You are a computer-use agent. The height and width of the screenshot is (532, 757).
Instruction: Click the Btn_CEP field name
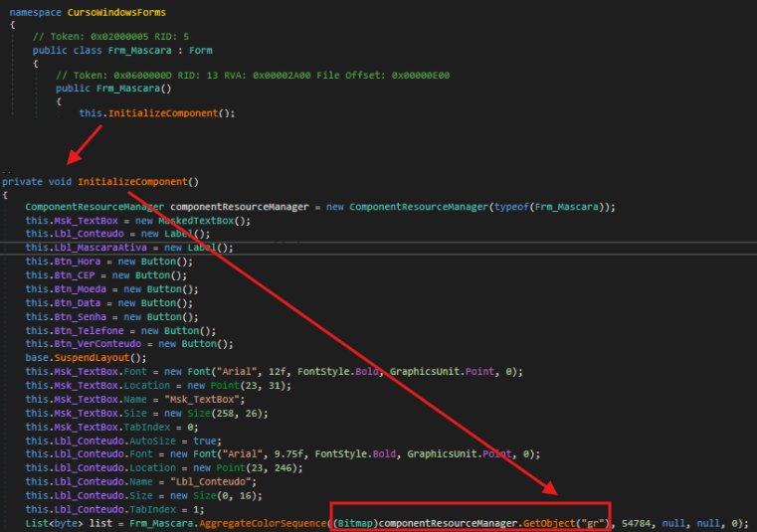(71, 275)
